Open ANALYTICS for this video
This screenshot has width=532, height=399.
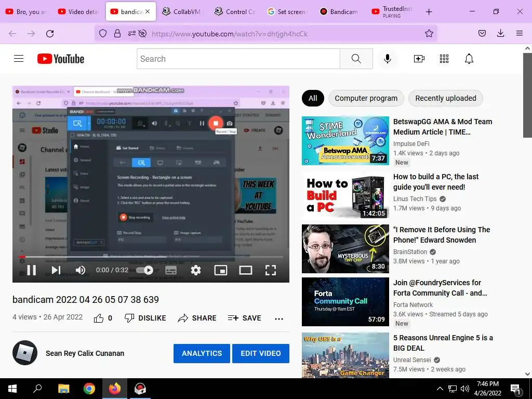click(x=202, y=353)
